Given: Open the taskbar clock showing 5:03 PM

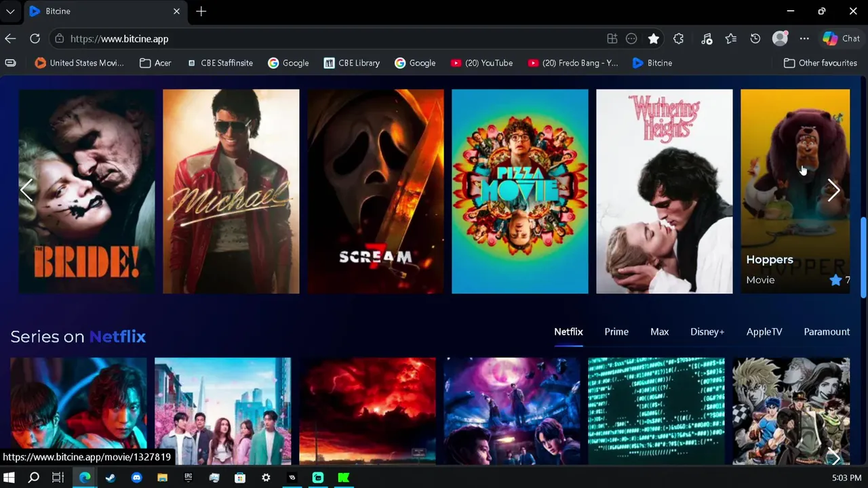Looking at the screenshot, I should [x=846, y=478].
